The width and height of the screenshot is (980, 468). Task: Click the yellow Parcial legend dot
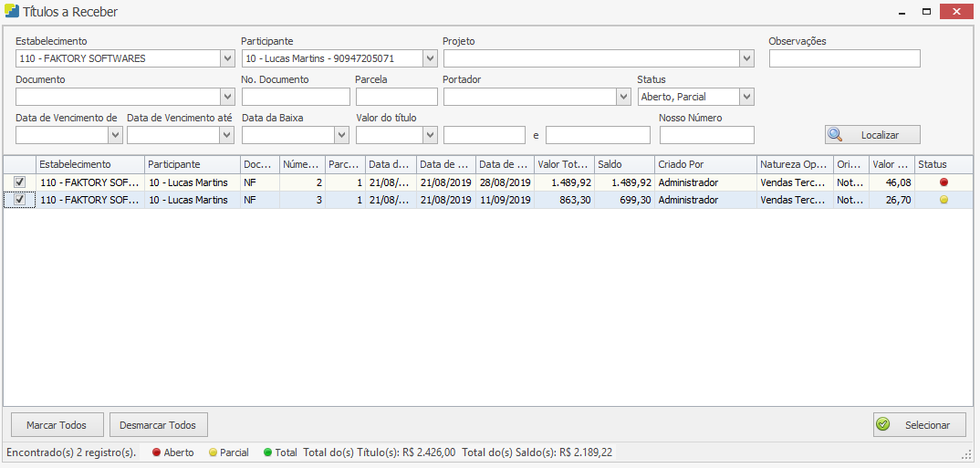pyautogui.click(x=213, y=452)
